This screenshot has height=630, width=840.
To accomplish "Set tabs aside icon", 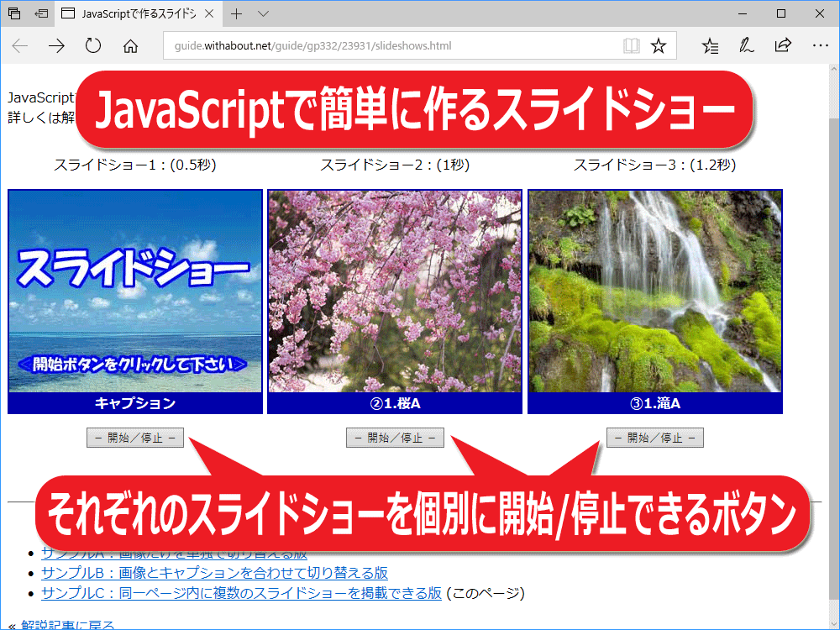I will pyautogui.click(x=41, y=13).
